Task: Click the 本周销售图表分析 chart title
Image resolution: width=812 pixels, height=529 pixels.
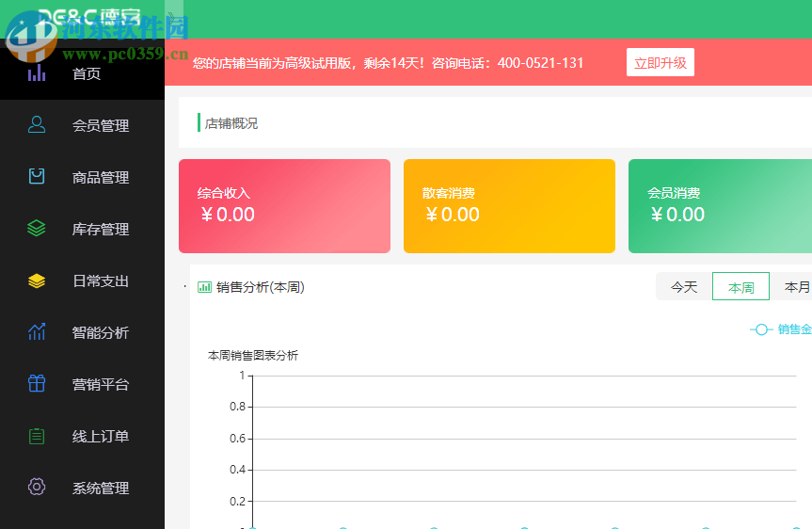Action: point(253,356)
